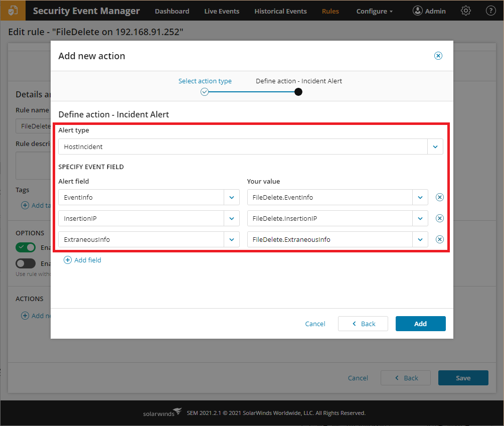Image resolution: width=504 pixels, height=426 pixels.
Task: Open the EventInfo alert field dropdown
Action: [231, 197]
